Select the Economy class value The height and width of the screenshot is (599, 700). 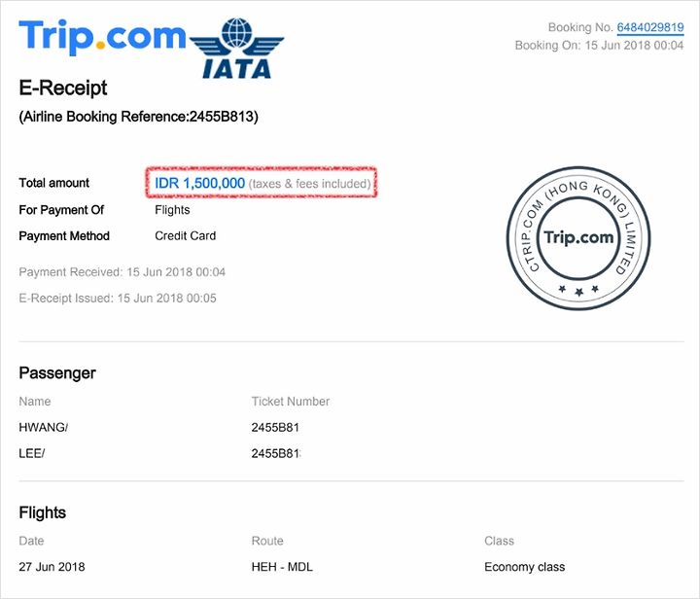525,566
